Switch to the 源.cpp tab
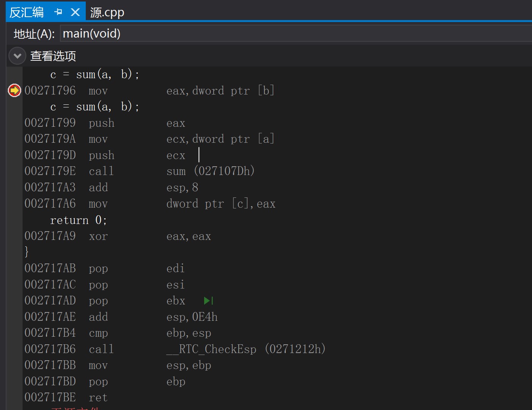The image size is (532, 410). 107,13
